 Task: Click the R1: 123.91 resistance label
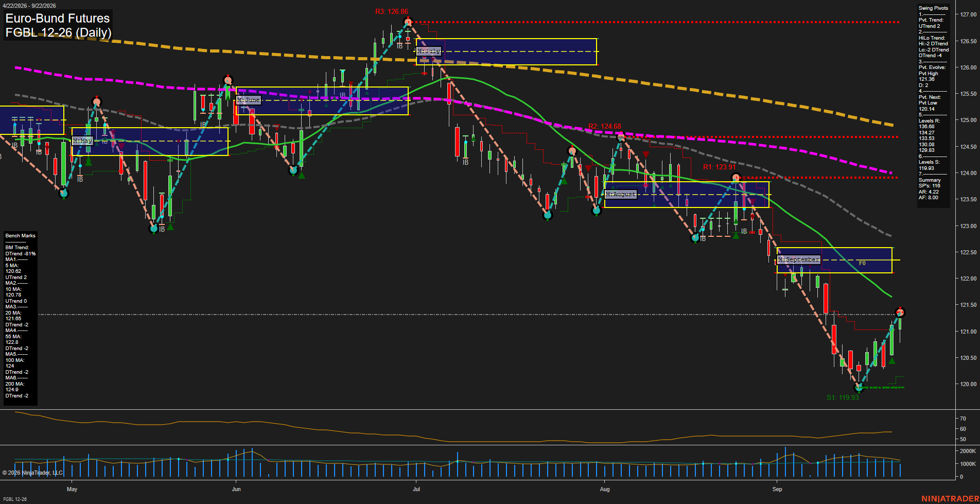[x=720, y=167]
